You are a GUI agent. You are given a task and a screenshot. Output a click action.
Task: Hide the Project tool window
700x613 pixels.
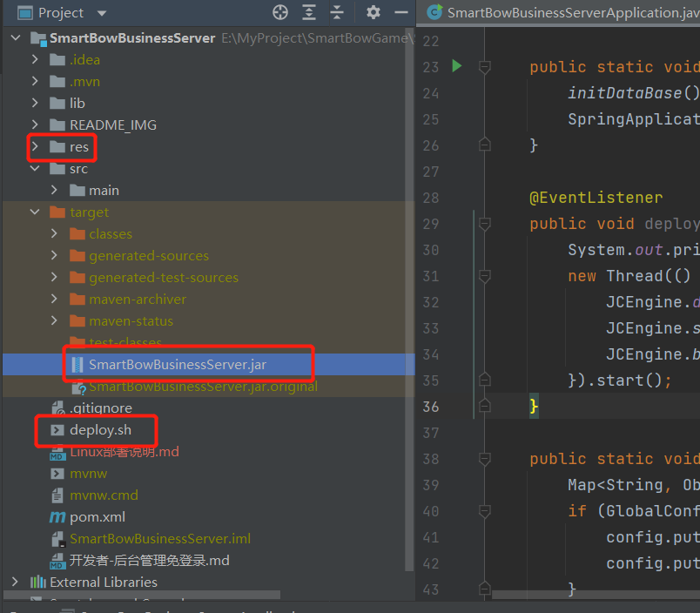pos(400,12)
